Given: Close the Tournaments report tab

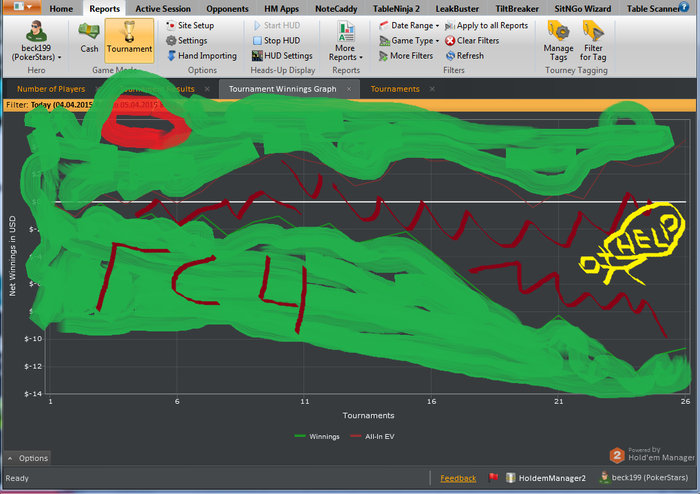Looking at the screenshot, I should [432, 89].
